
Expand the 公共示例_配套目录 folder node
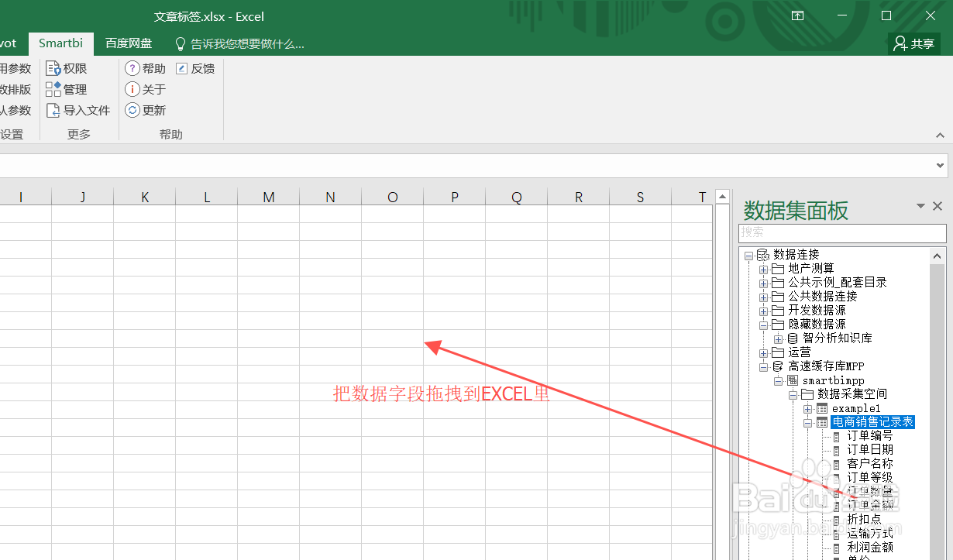763,283
